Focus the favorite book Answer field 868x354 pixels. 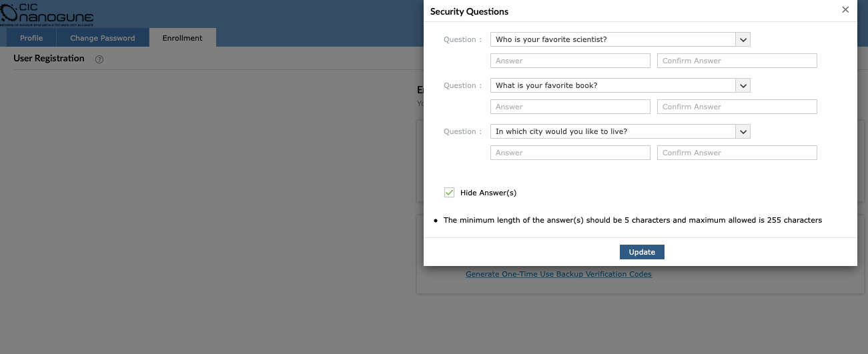point(570,107)
